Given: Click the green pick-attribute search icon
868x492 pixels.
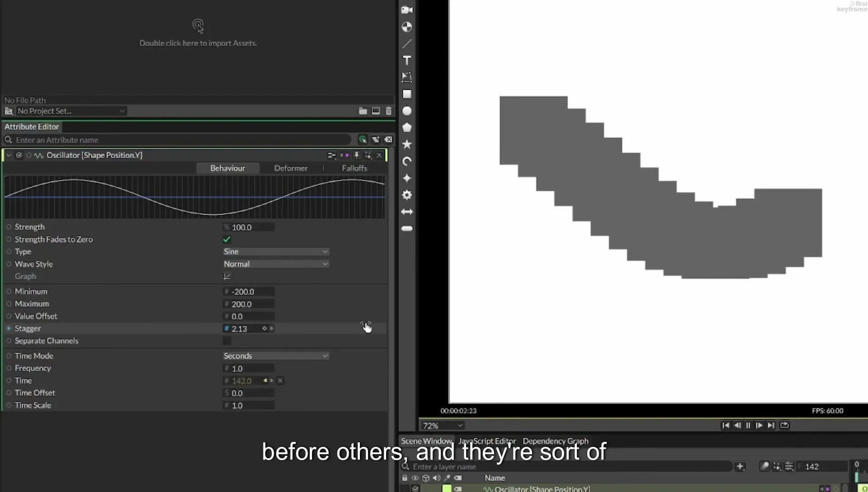Looking at the screenshot, I should pyautogui.click(x=363, y=140).
